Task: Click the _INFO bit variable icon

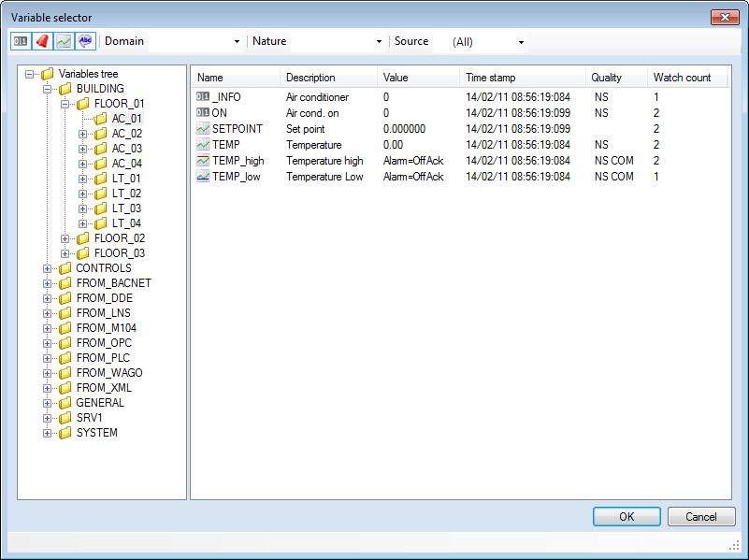Action: (x=203, y=97)
